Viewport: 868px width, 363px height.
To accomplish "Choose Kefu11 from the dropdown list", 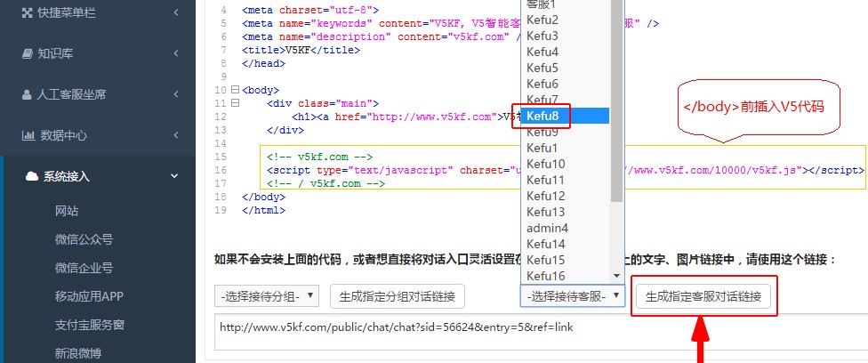I will tap(566, 180).
